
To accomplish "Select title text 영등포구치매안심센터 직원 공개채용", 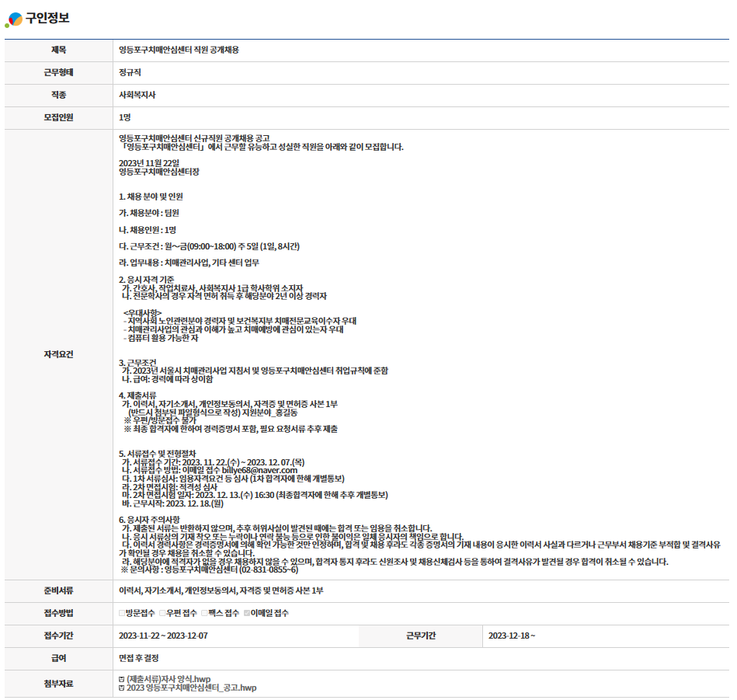I will pos(179,50).
